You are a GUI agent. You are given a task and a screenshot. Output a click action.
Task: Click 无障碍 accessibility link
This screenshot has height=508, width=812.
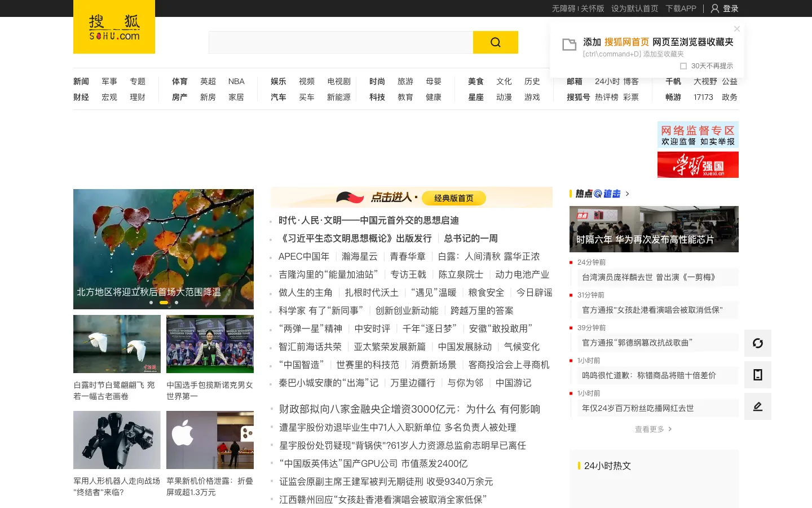click(x=564, y=8)
